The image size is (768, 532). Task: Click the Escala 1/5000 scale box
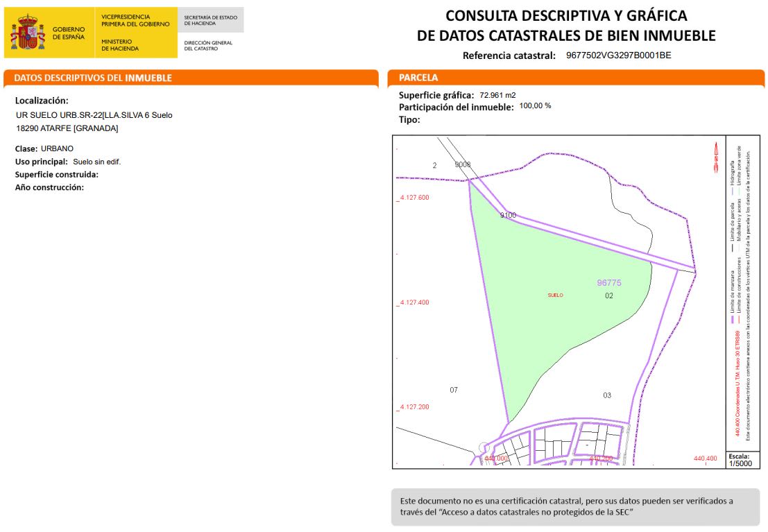[x=740, y=460]
